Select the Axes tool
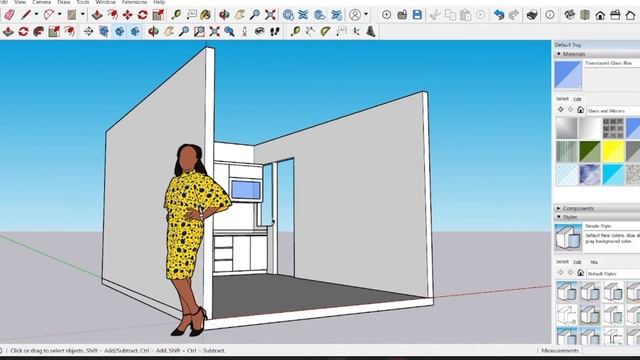Image resolution: width=640 pixels, height=360 pixels. pos(356,31)
